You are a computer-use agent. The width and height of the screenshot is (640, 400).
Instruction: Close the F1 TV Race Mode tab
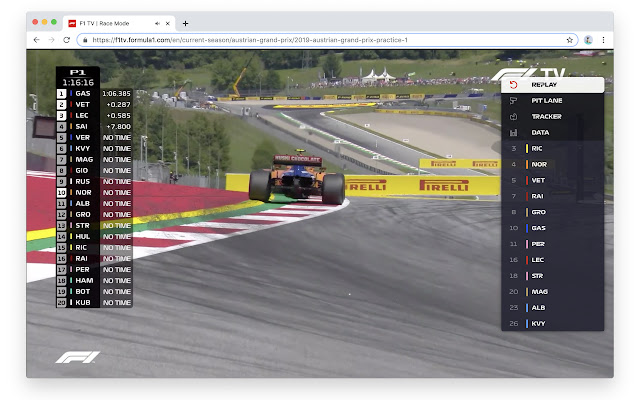[x=167, y=24]
